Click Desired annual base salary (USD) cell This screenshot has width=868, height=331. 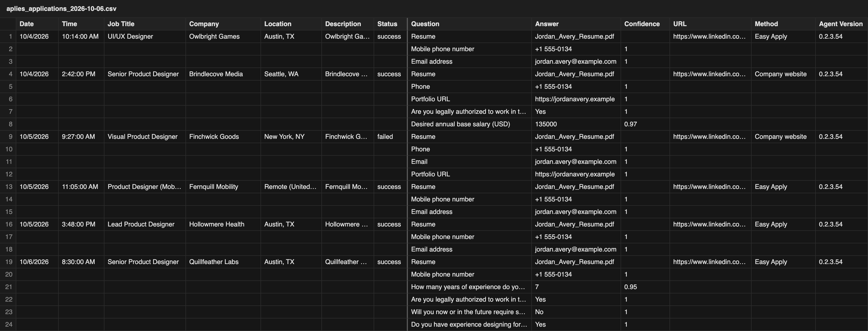tap(469, 124)
